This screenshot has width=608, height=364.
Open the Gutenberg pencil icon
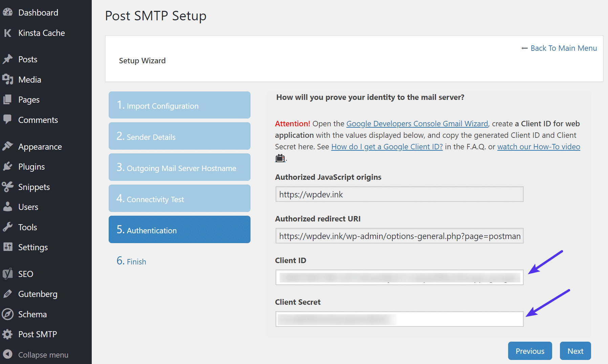[8, 294]
